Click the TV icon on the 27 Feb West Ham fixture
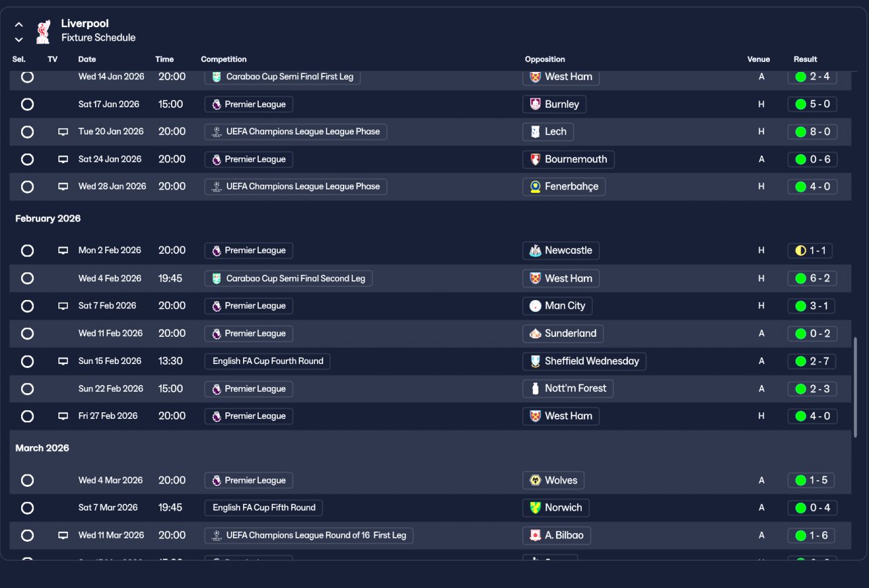This screenshot has height=588, width=869. 63,416
